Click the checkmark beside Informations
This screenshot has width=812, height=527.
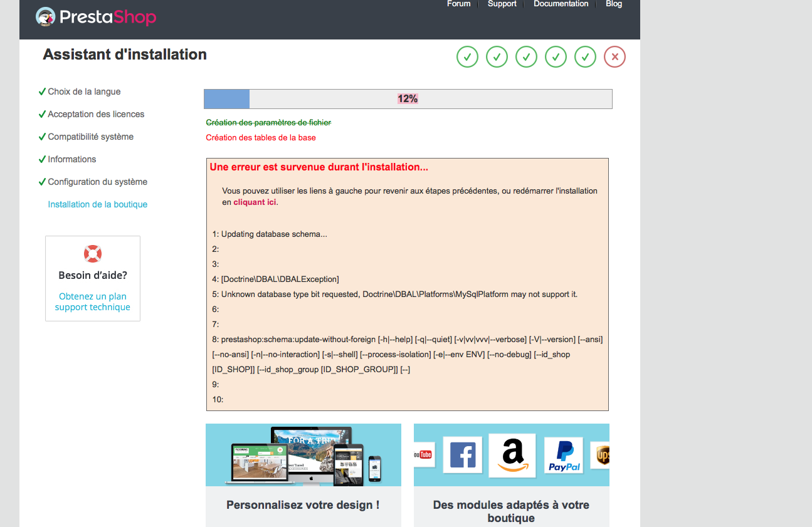tap(42, 159)
